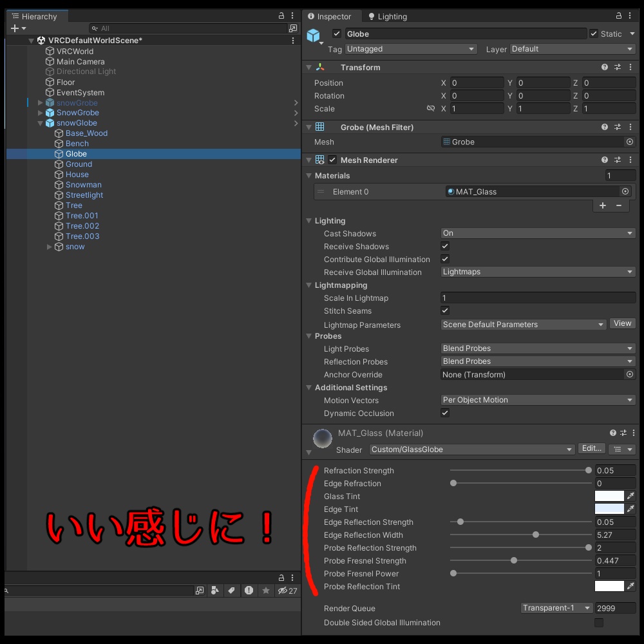Click the Hierarchy create plus icon
The width and height of the screenshot is (644, 644).
pyautogui.click(x=15, y=28)
